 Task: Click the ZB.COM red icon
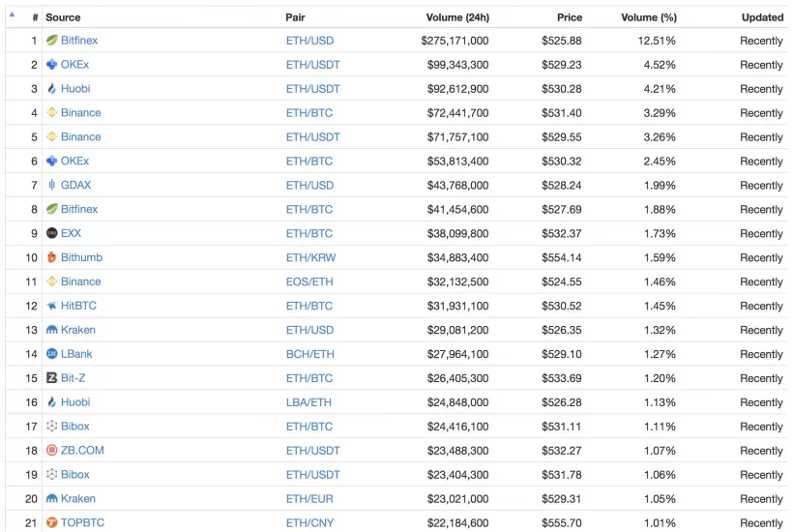[x=52, y=451]
